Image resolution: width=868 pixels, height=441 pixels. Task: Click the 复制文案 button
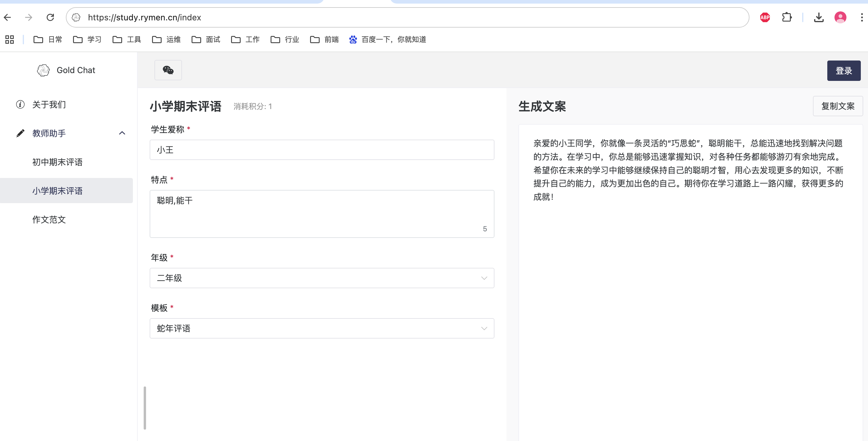coord(837,106)
